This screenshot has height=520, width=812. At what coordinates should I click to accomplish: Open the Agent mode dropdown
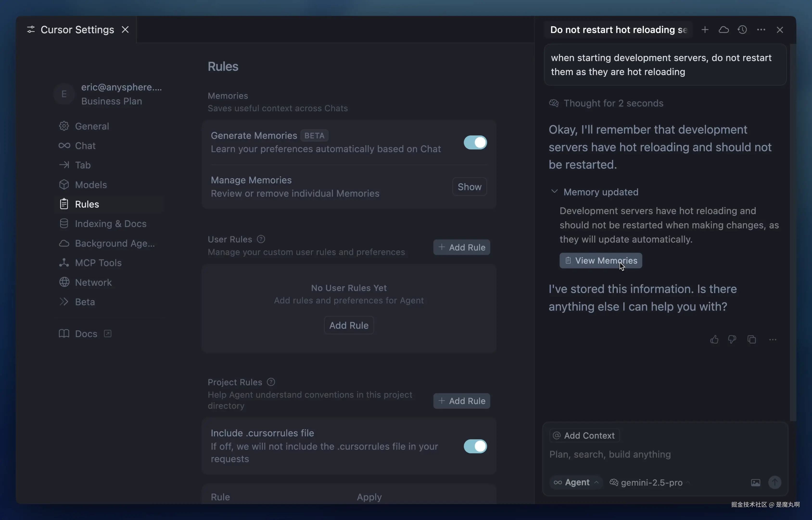pos(577,482)
